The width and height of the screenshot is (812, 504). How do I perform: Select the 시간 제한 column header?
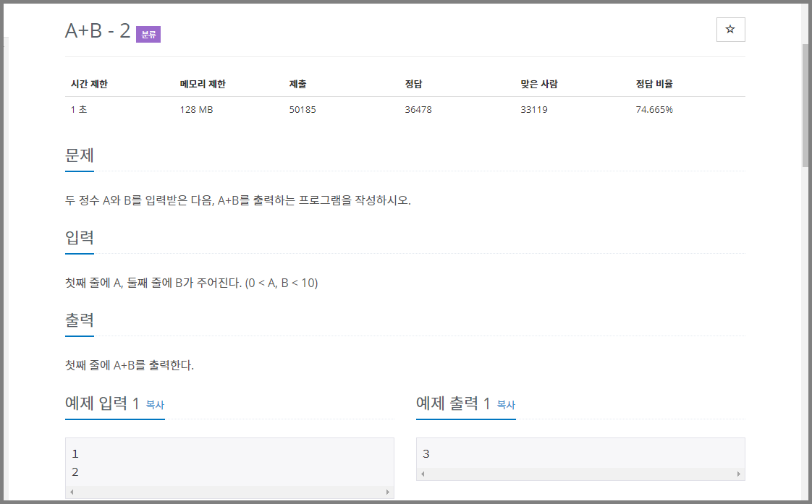pyautogui.click(x=89, y=84)
